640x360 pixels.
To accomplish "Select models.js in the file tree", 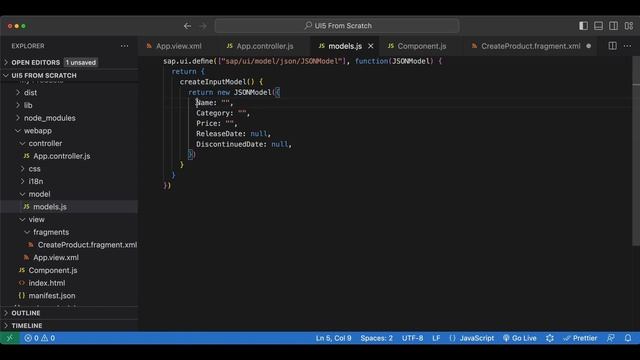I will 50,207.
